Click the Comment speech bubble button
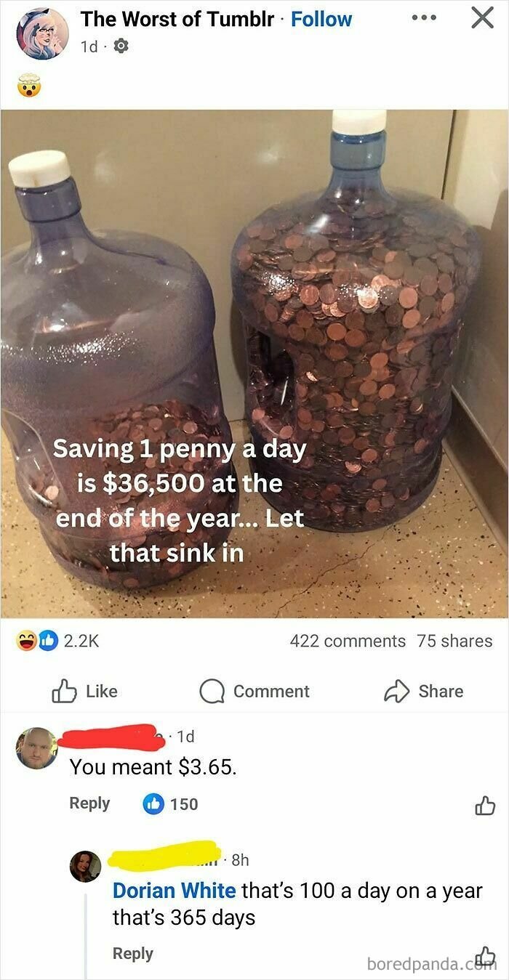Screen dimensions: 509x980 (x=255, y=691)
